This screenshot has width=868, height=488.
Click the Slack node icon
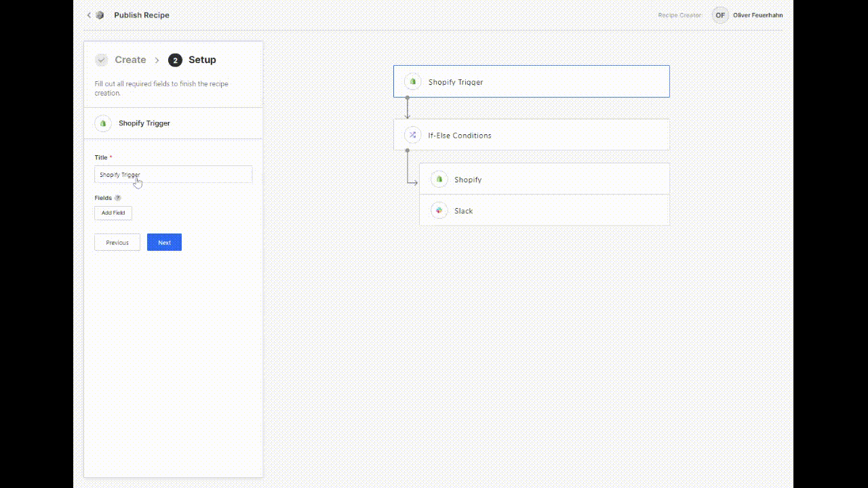pyautogui.click(x=439, y=211)
